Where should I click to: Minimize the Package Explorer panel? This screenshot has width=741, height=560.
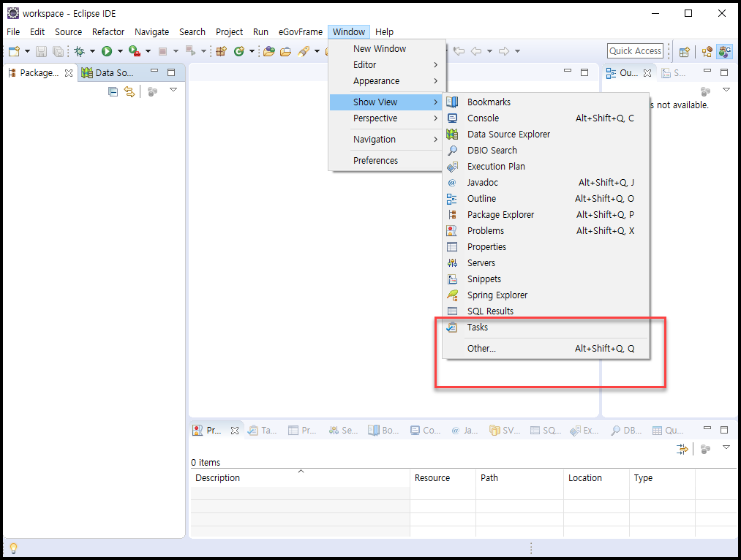point(154,71)
